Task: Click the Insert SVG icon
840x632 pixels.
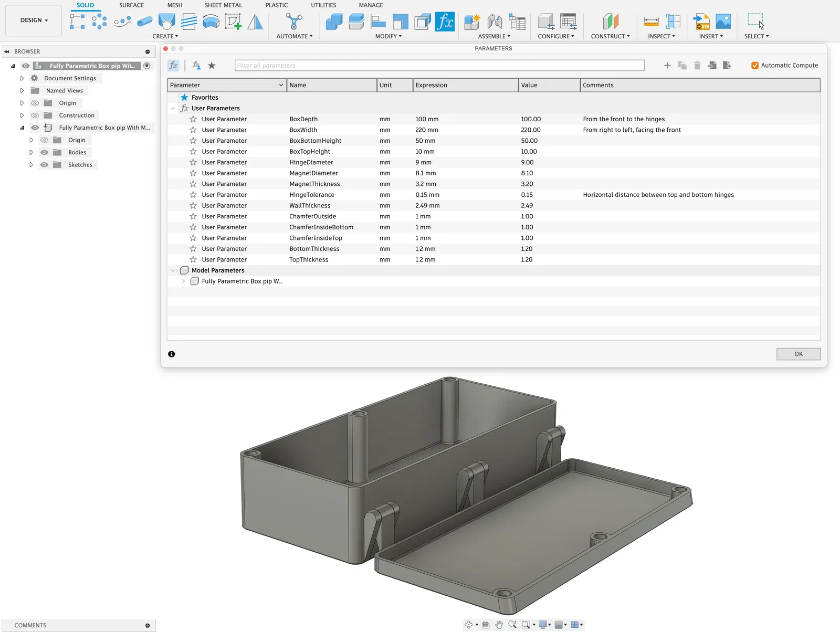Action: tap(701, 22)
